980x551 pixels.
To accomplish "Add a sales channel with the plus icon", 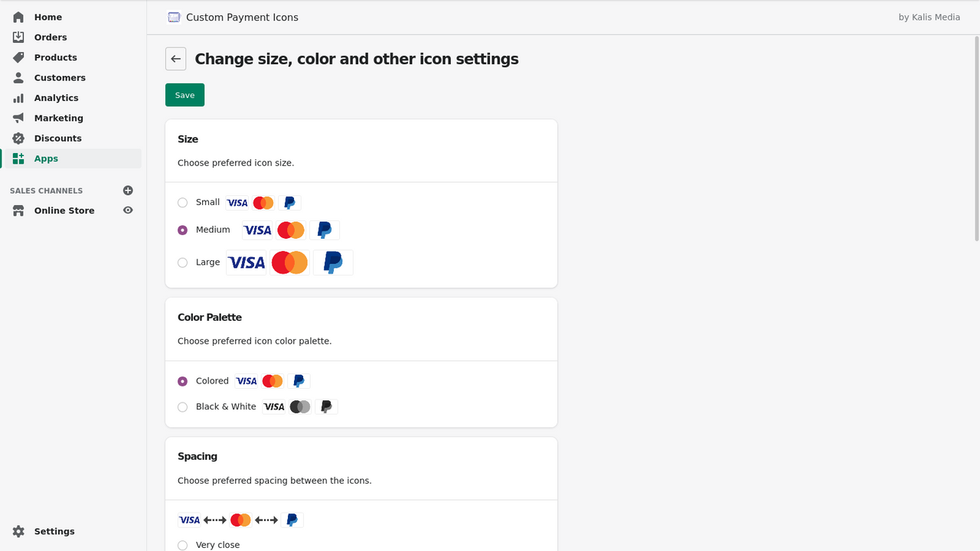I will click(128, 190).
